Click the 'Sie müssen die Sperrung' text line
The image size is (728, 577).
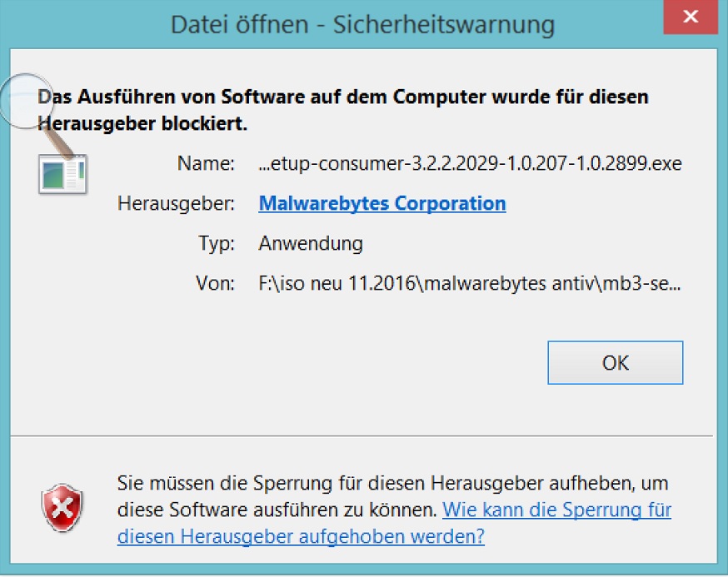point(393,483)
